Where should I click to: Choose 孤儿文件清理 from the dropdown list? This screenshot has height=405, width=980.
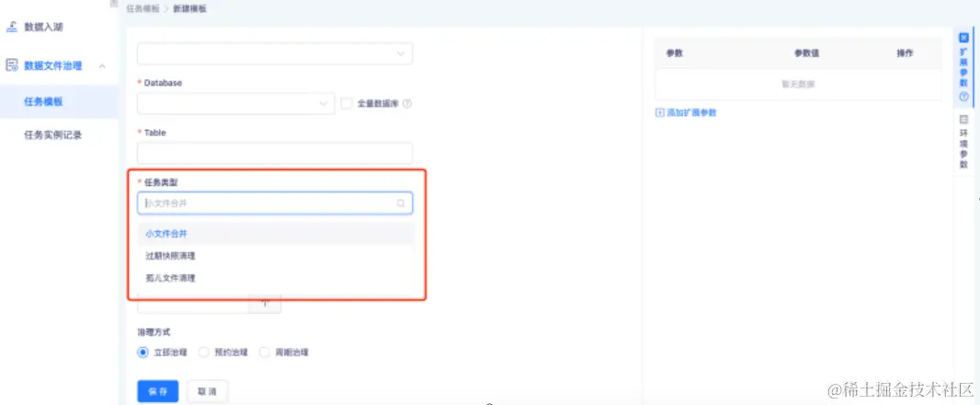(x=275, y=279)
